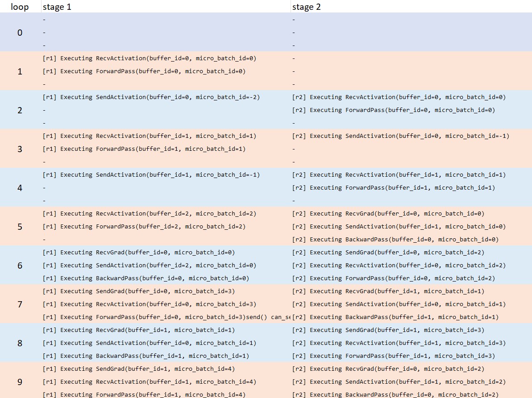Click [r2] BackwardPass(buffer_id=1, micro_batch_id=1)
532x398 pixels.
(x=395, y=317)
